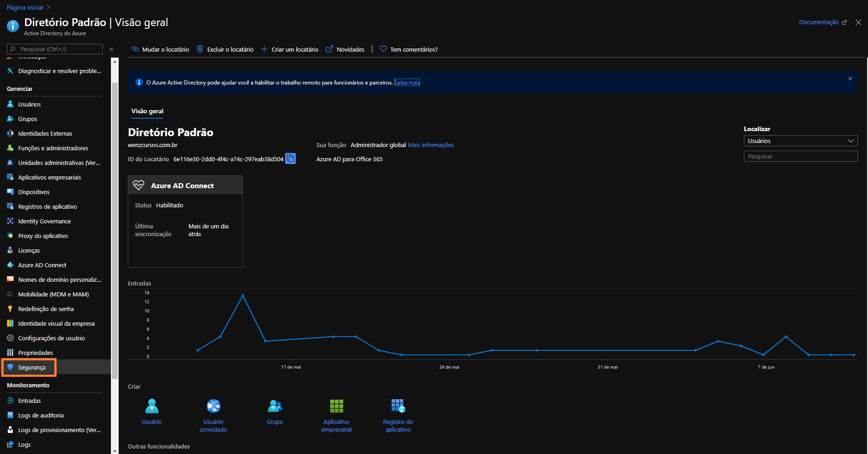Viewport: 868px width, 454px height.
Task: Collapse the sidebar with the double chevron
Action: coord(111,49)
